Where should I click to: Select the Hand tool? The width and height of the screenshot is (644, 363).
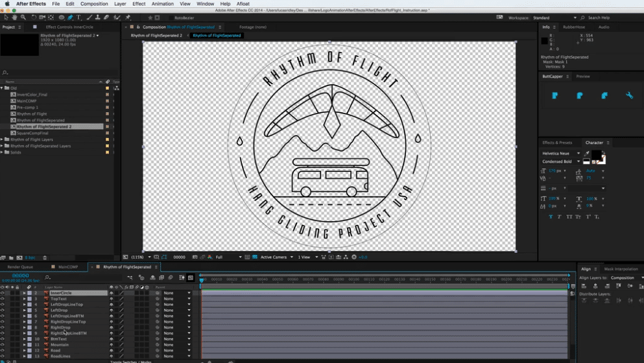point(14,18)
